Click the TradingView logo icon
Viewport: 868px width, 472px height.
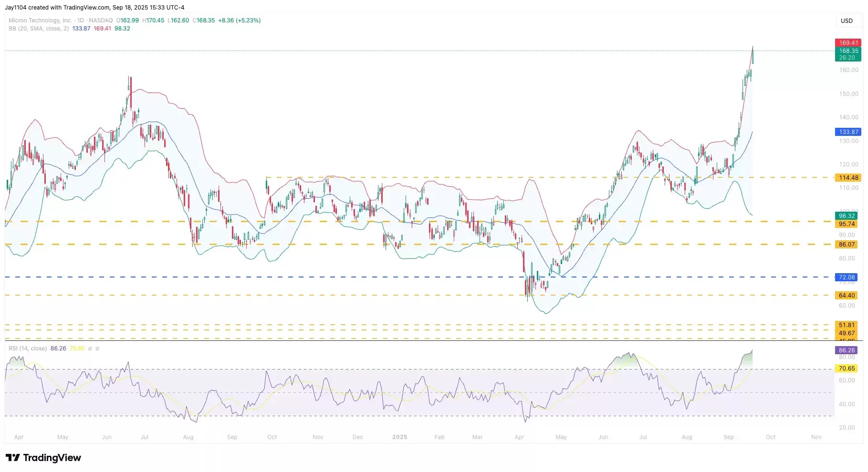[13, 458]
